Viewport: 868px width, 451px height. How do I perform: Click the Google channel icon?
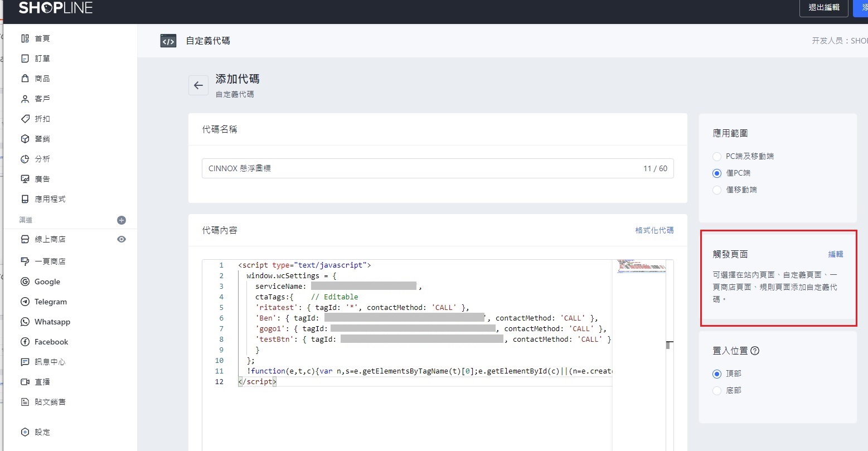point(25,282)
